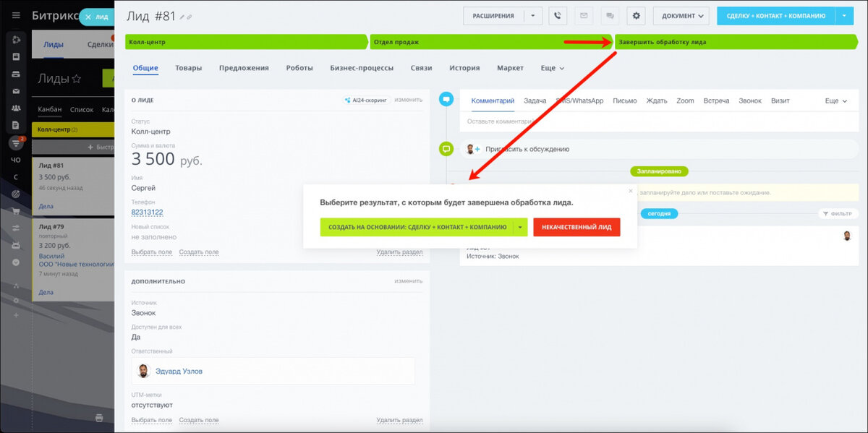Switch to Товары tab
This screenshot has width=868, height=433.
point(189,68)
